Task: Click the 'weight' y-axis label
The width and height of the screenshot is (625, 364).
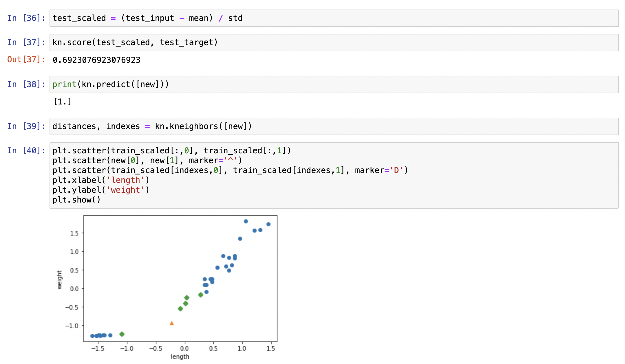Action: [x=59, y=280]
